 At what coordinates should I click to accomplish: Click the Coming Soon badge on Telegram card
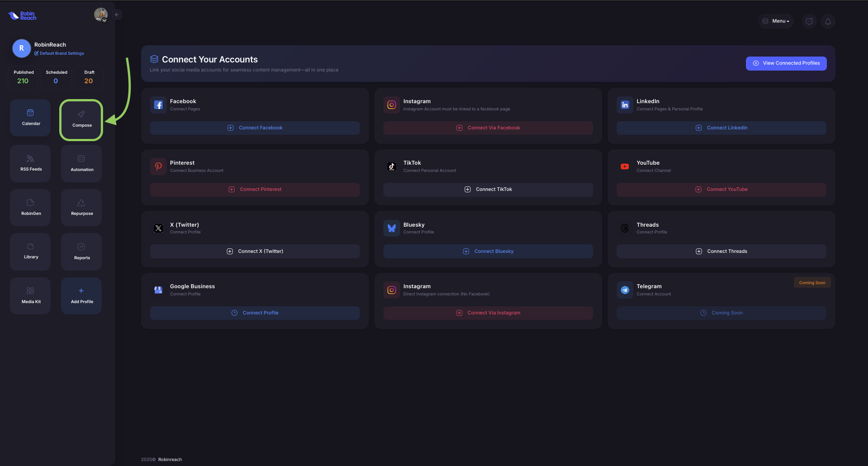(x=812, y=283)
